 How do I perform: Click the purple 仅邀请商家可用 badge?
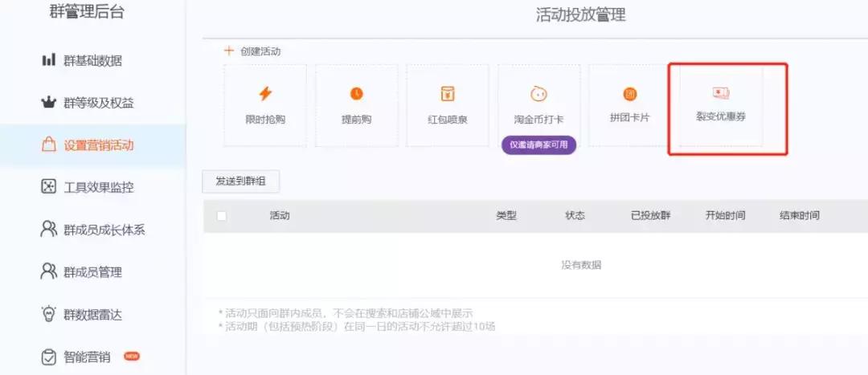538,145
